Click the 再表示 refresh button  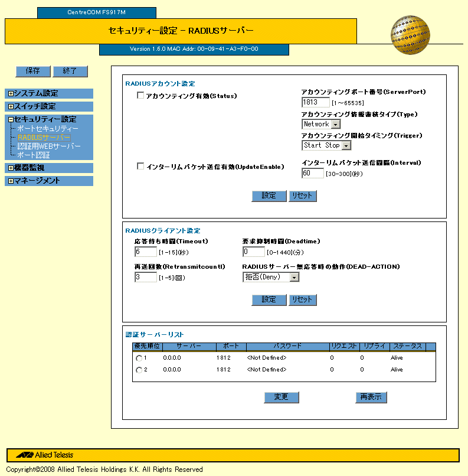click(x=371, y=397)
